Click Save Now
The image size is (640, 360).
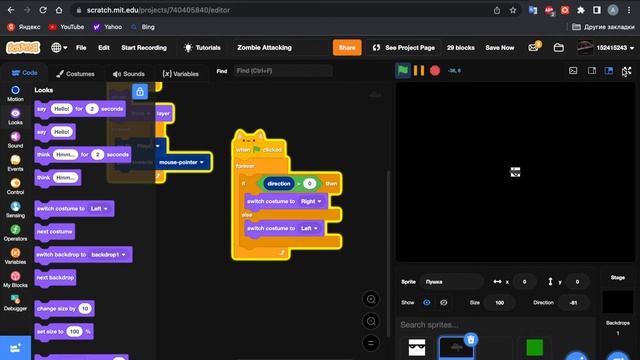[500, 48]
